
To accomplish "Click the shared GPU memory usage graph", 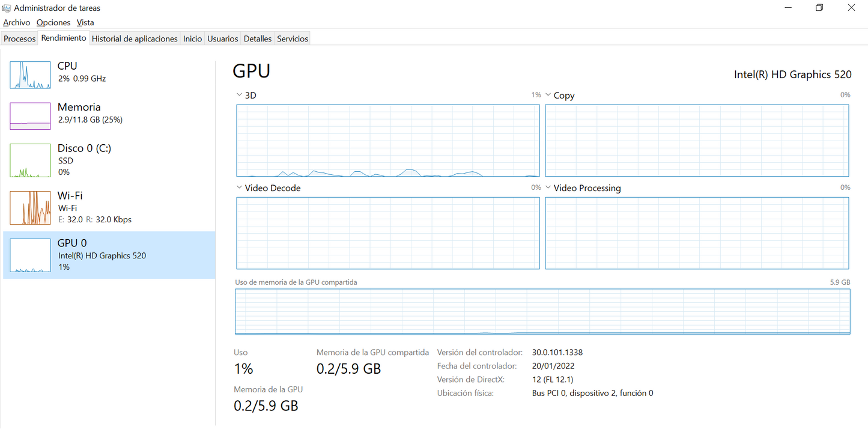I will click(x=542, y=311).
